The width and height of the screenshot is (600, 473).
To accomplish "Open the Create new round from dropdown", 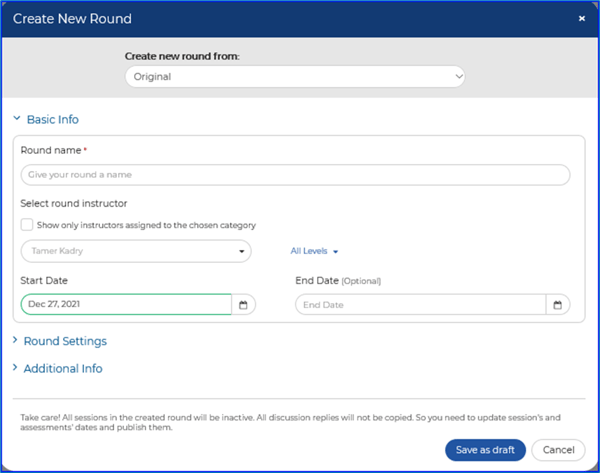I will click(295, 77).
